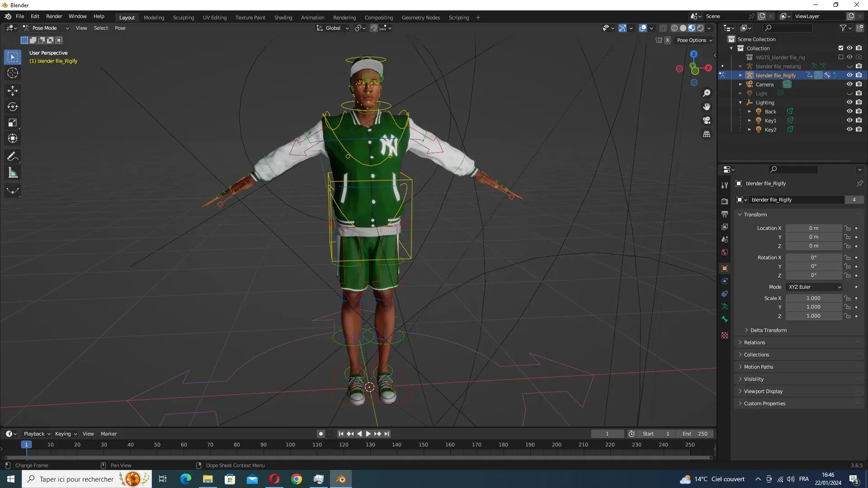
Task: Activate the Annotate pencil tool
Action: click(x=13, y=157)
